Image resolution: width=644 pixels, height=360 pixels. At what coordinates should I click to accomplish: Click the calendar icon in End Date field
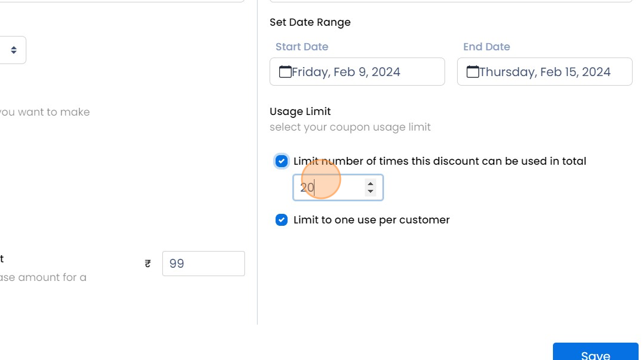coord(473,72)
